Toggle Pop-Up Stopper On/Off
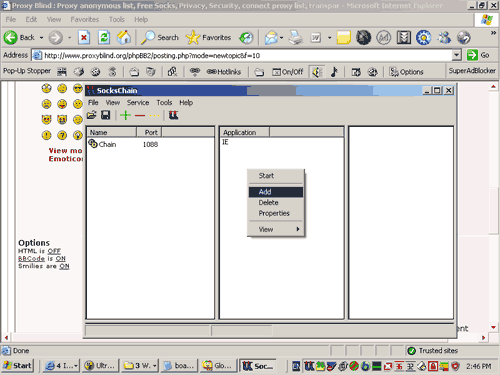The width and height of the screenshot is (500, 375). pyautogui.click(x=287, y=72)
